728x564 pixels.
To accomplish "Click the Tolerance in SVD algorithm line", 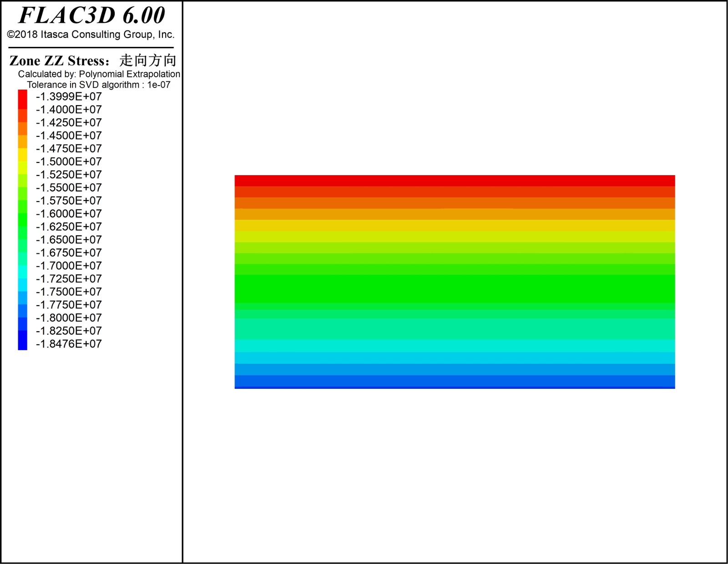I will coord(98,85).
